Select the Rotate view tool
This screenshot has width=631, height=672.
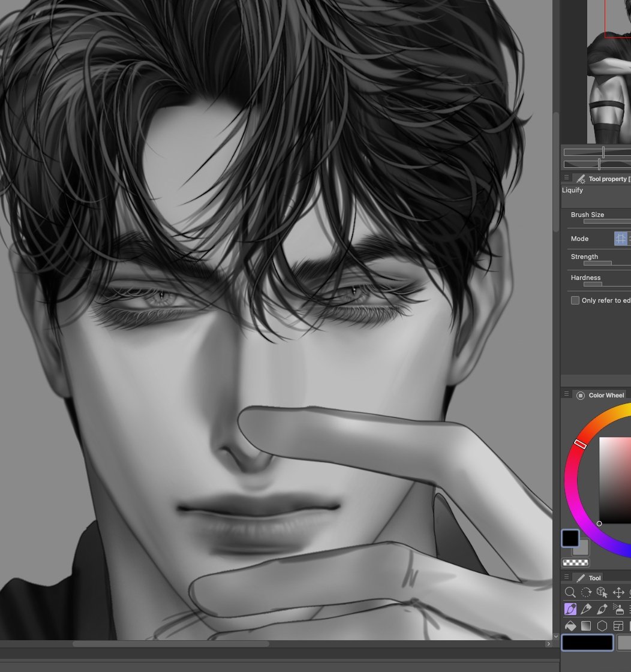click(x=586, y=592)
